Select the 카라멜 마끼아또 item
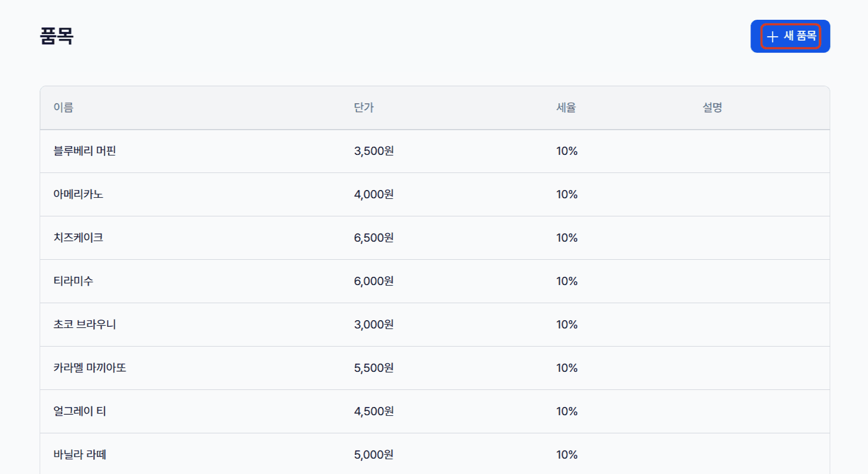The width and height of the screenshot is (868, 474). click(435, 368)
